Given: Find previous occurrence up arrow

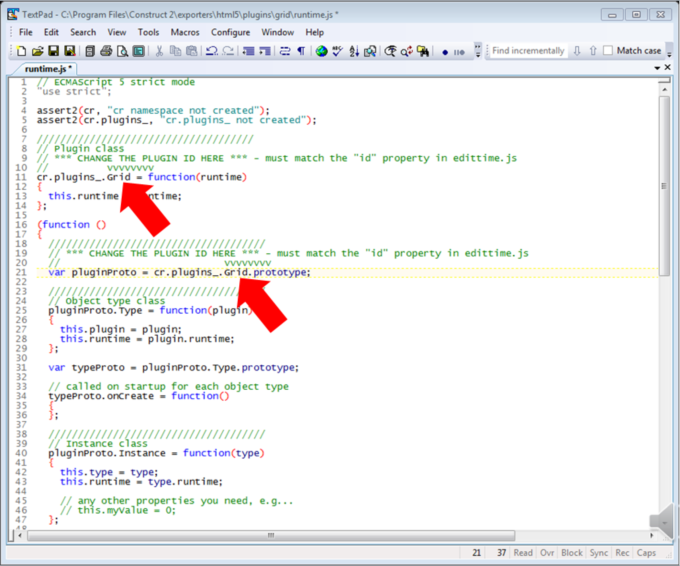Looking at the screenshot, I should click(x=593, y=51).
